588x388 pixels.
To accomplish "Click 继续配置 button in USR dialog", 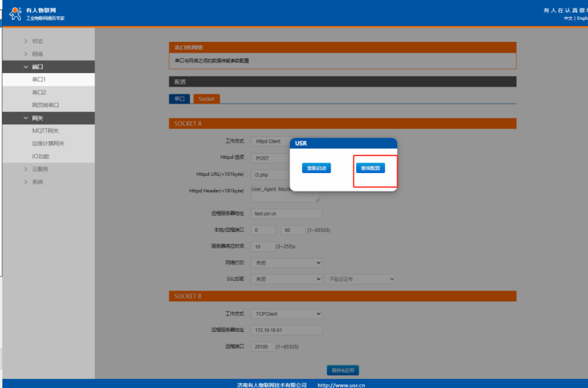I will [370, 168].
